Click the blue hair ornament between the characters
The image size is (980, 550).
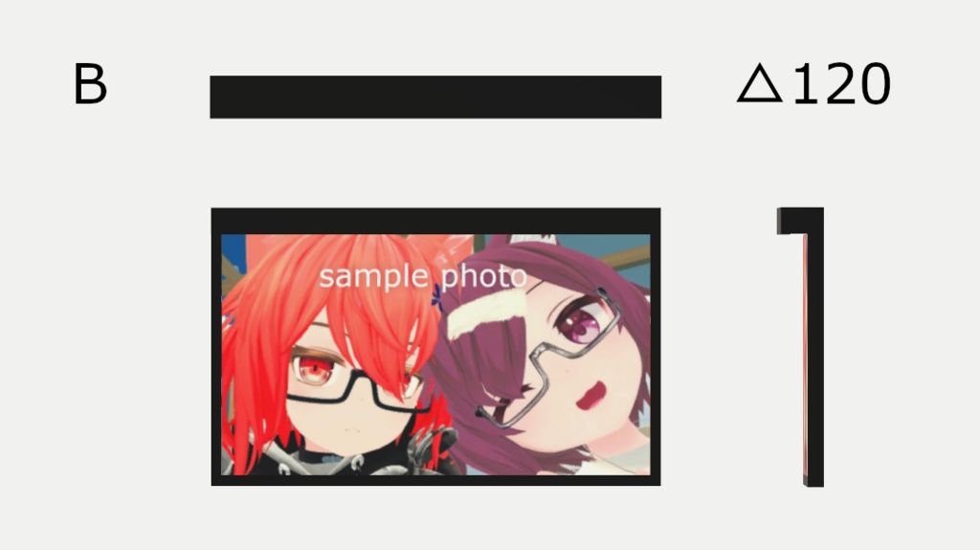tap(436, 298)
